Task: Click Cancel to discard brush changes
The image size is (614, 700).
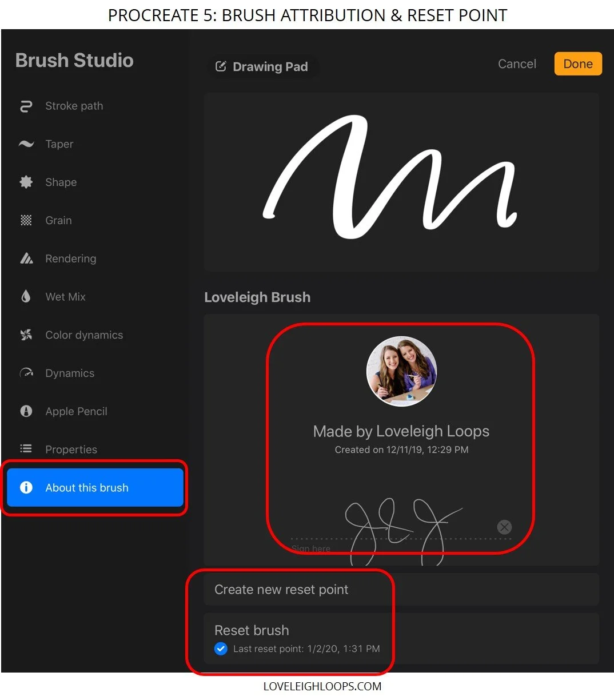Action: 516,64
